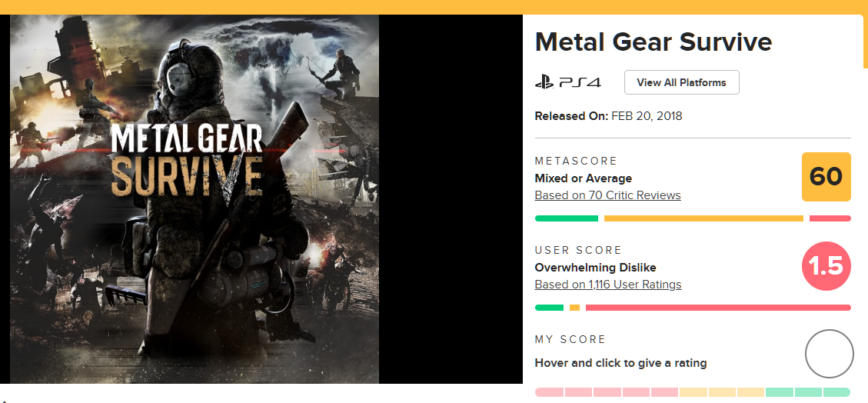Click long red negative segment of user score bar
This screenshot has height=403, width=868.
click(x=718, y=308)
